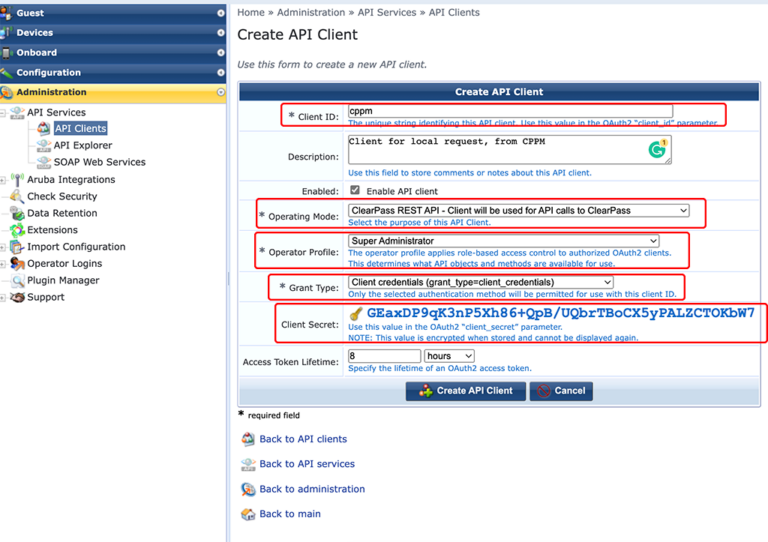
Task: Expand the Operator Logins tree node
Action: pyautogui.click(x=3, y=264)
